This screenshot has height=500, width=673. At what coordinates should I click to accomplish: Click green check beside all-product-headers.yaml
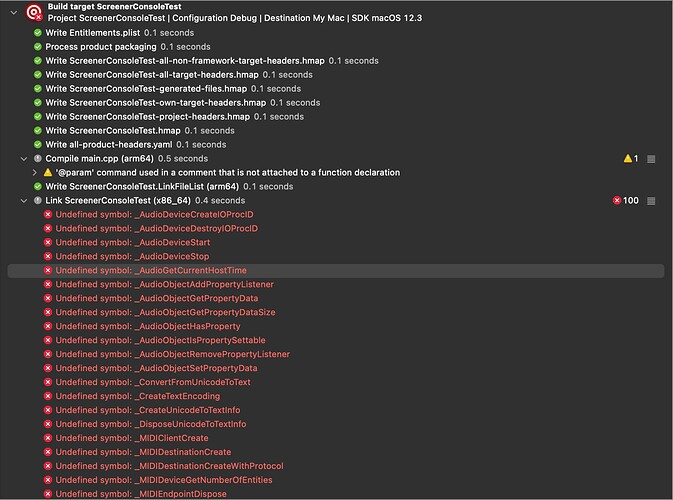(x=38, y=144)
